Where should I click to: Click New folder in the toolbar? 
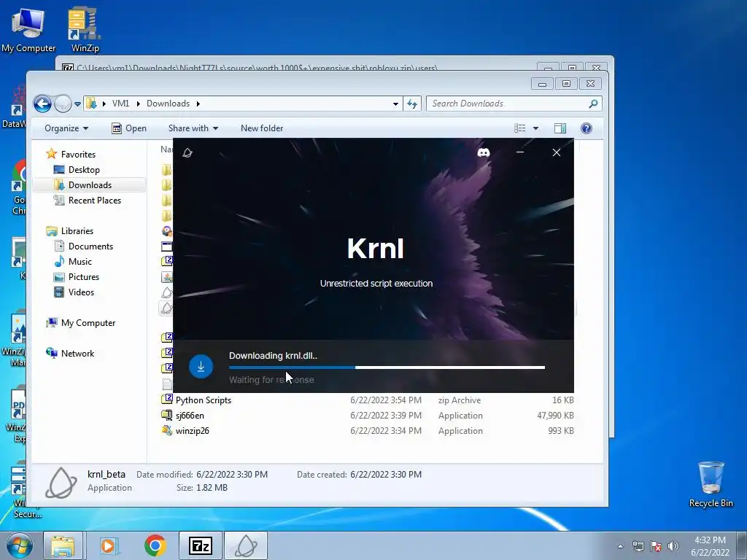(x=262, y=128)
